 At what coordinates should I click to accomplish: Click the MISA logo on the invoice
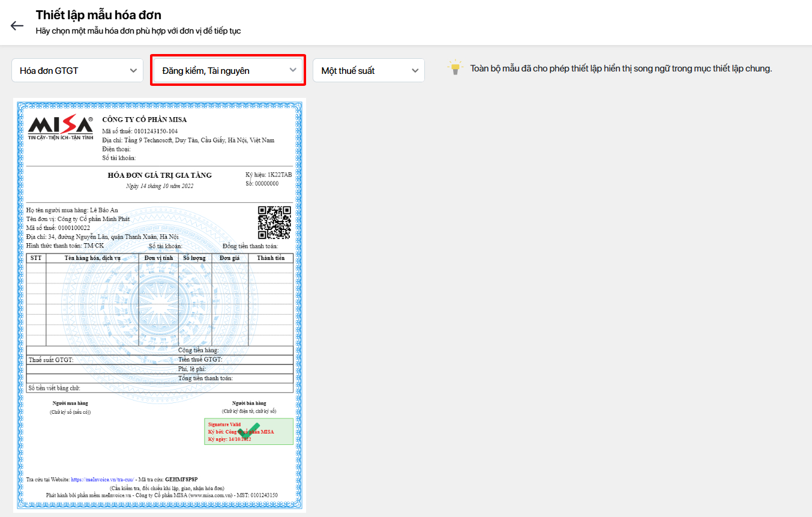tap(61, 127)
